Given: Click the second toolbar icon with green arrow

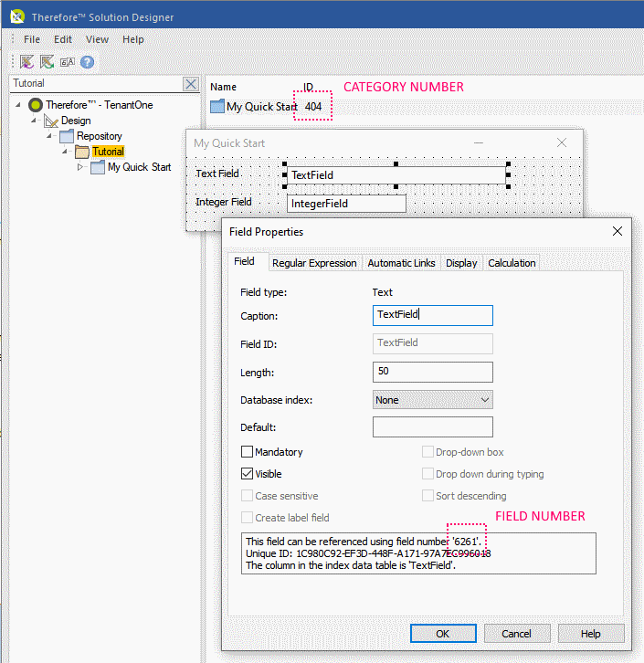Looking at the screenshot, I should tap(47, 62).
